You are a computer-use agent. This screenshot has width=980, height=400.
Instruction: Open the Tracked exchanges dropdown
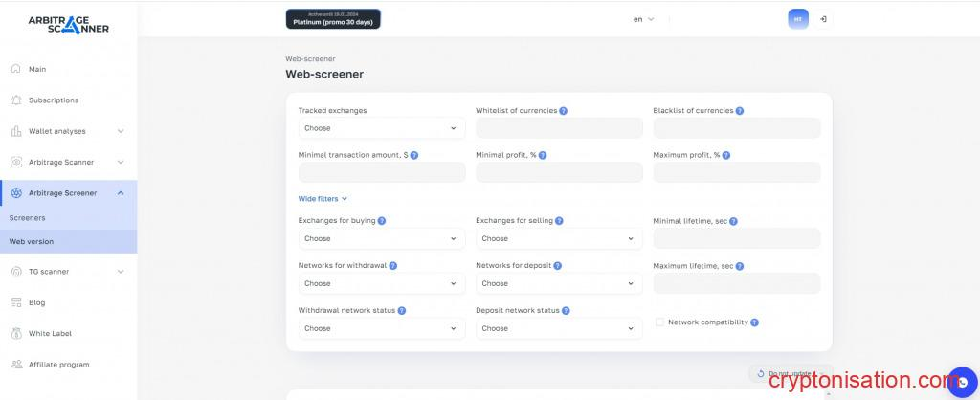[x=382, y=128]
